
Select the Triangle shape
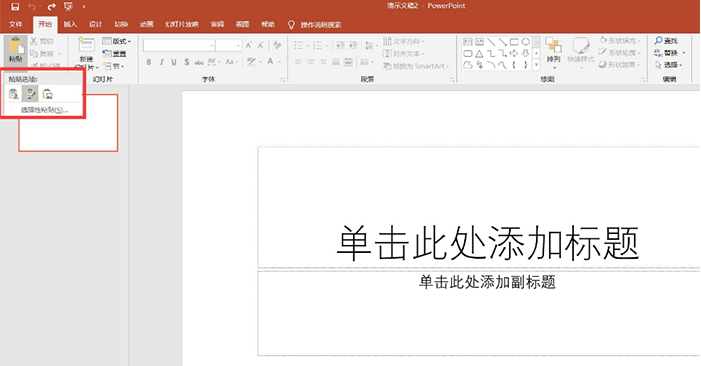tap(479, 54)
